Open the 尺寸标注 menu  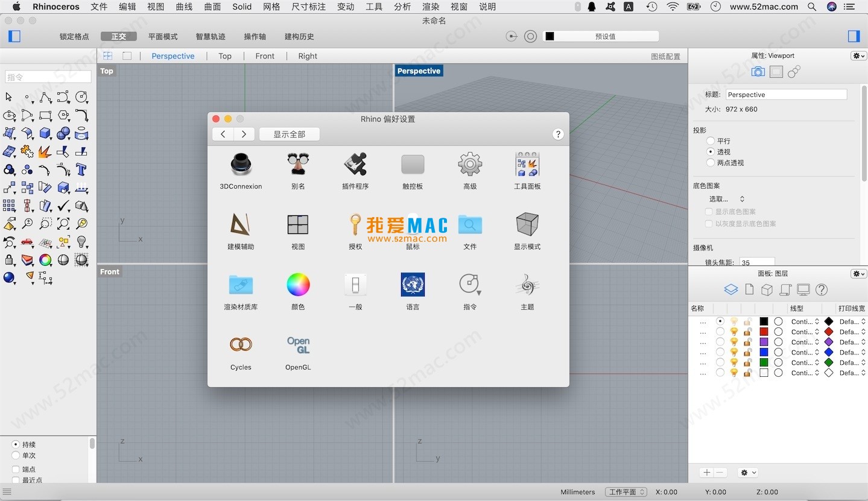pos(309,7)
